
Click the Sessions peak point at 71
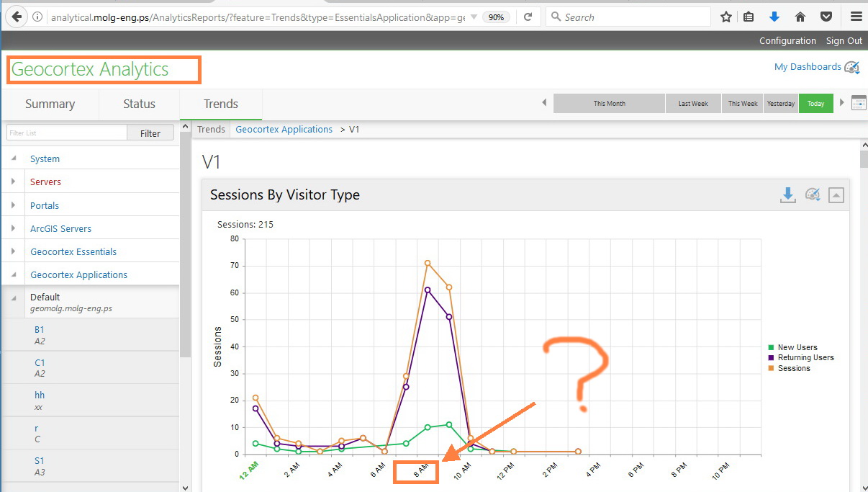428,263
